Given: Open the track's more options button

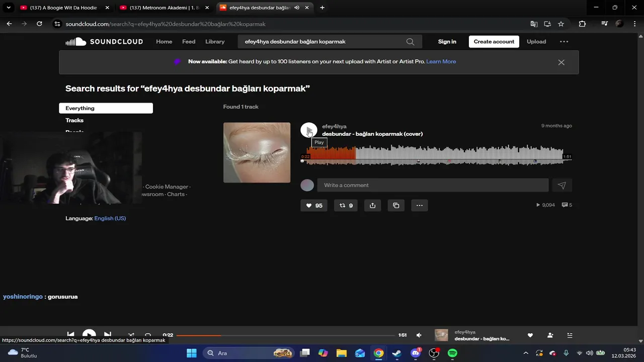Looking at the screenshot, I should (420, 205).
